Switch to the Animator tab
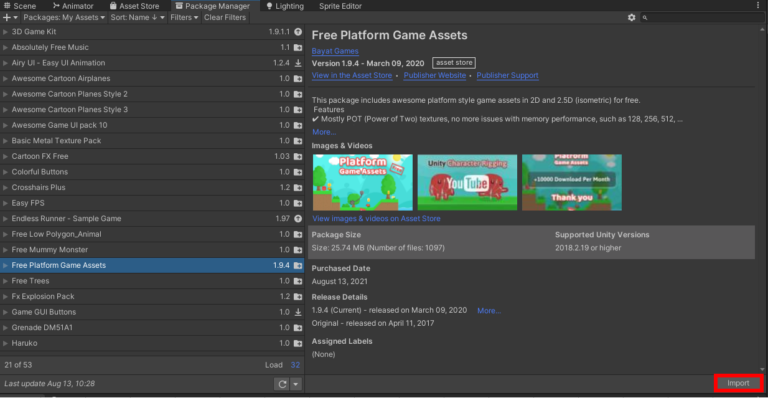Image resolution: width=768 pixels, height=398 pixels. point(73,6)
